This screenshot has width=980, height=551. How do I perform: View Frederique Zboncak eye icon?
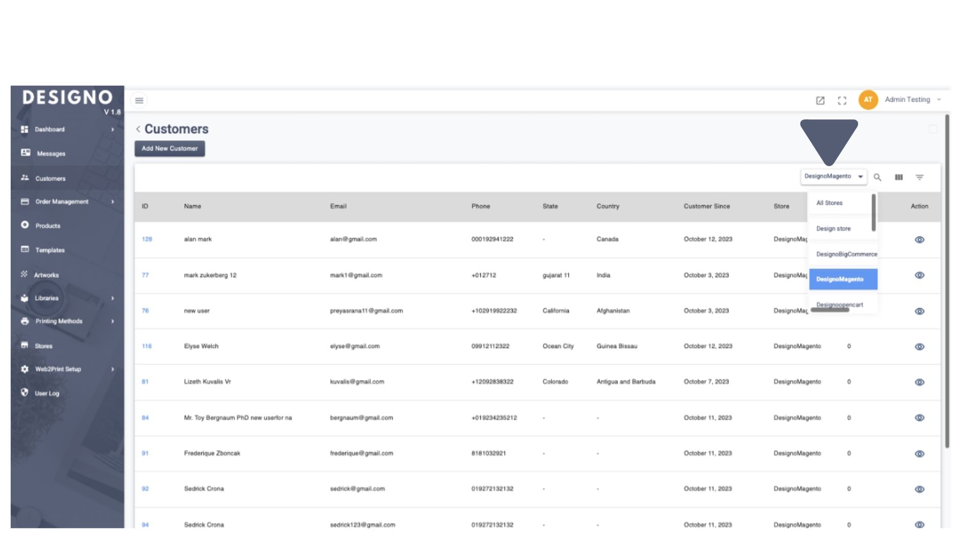click(919, 454)
